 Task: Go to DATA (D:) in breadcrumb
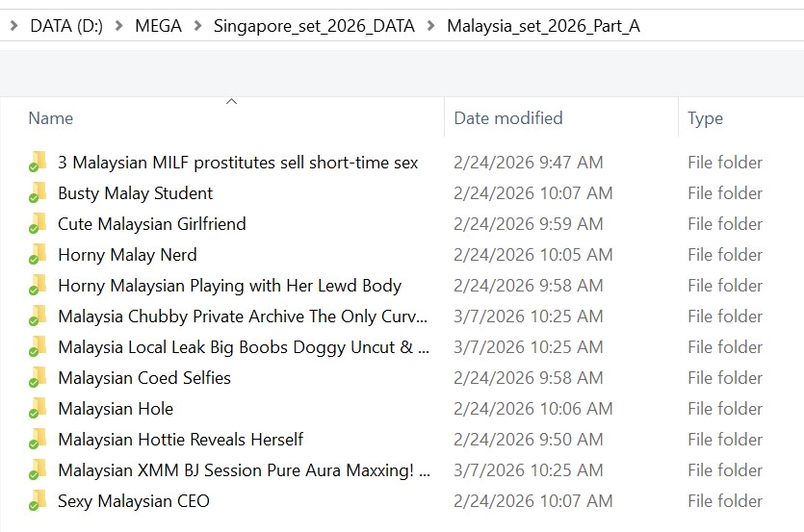pyautogui.click(x=66, y=26)
